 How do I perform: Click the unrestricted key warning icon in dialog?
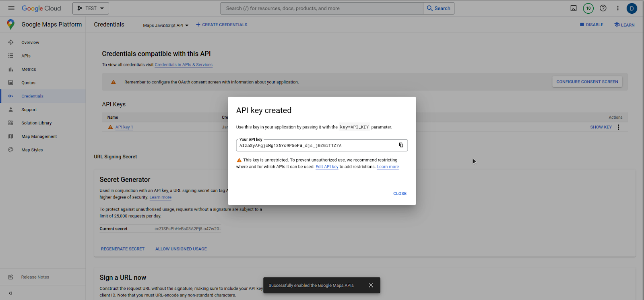coord(239,160)
